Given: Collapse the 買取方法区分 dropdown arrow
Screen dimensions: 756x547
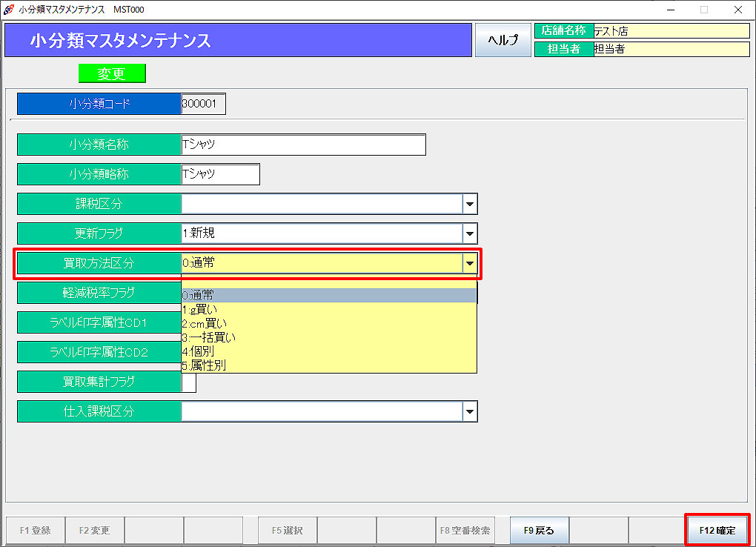Looking at the screenshot, I should click(x=469, y=263).
